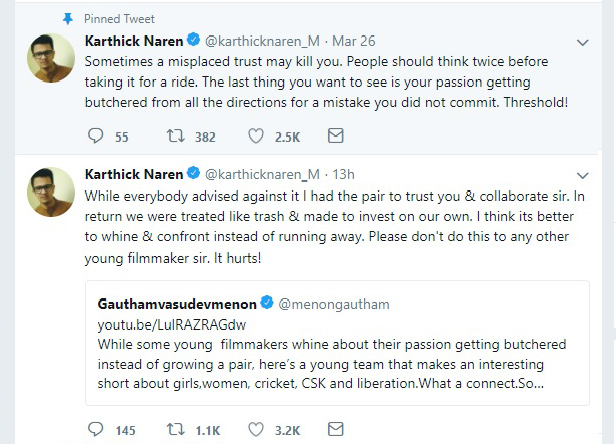Open the Mar 26 timestamp of pinned tweet
This screenshot has height=444, width=616.
click(354, 41)
